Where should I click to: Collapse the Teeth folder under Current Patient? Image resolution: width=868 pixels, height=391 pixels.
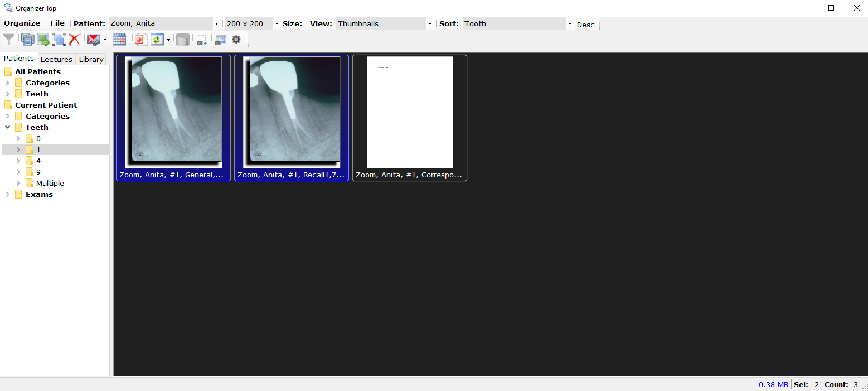tap(7, 128)
